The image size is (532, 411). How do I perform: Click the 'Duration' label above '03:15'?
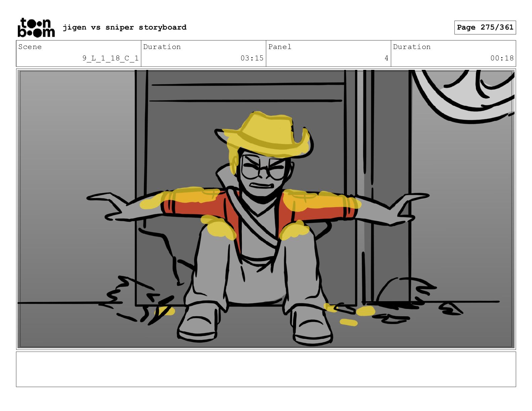(x=162, y=47)
